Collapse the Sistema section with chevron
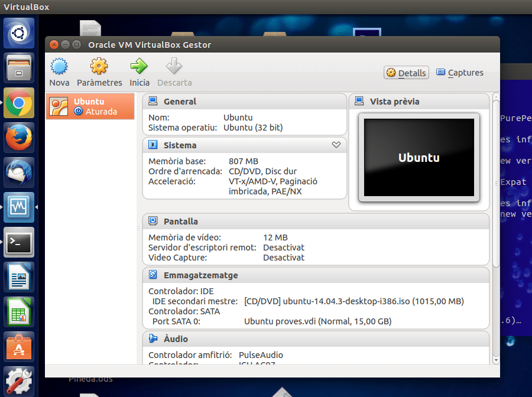Image resolution: width=532 pixels, height=397 pixels. tap(336, 145)
